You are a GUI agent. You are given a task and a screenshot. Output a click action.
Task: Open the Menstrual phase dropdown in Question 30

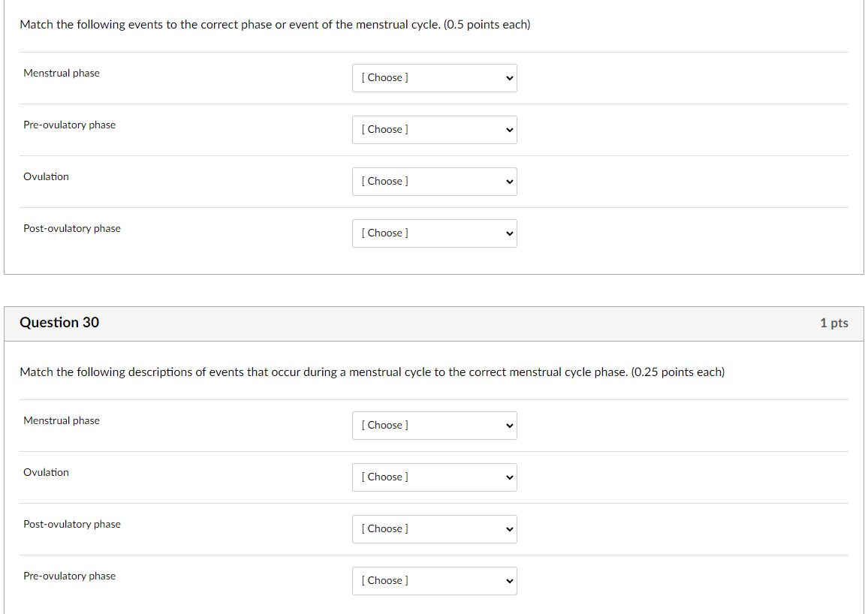tap(434, 425)
